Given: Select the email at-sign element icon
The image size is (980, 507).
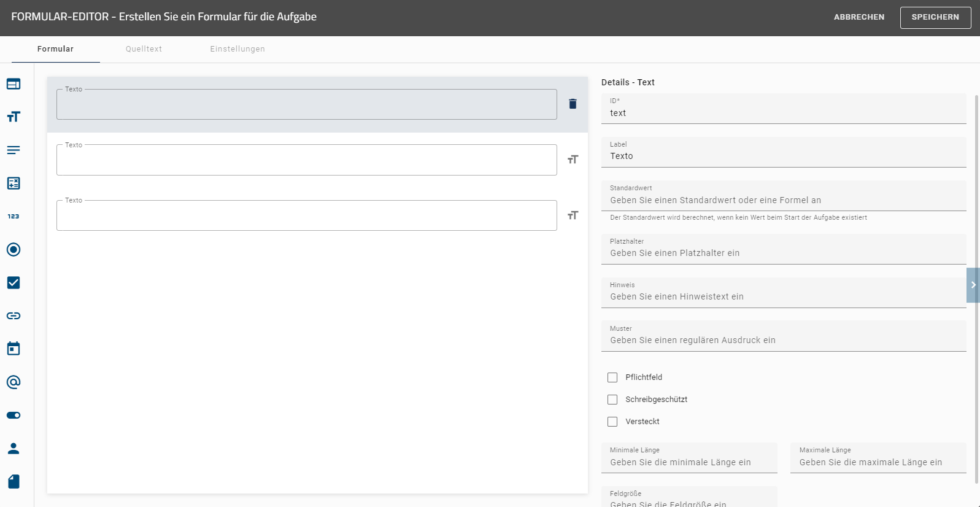Looking at the screenshot, I should (x=14, y=382).
